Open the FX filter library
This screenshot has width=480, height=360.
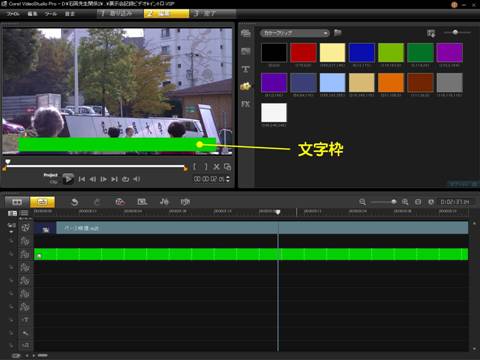pyautogui.click(x=246, y=104)
